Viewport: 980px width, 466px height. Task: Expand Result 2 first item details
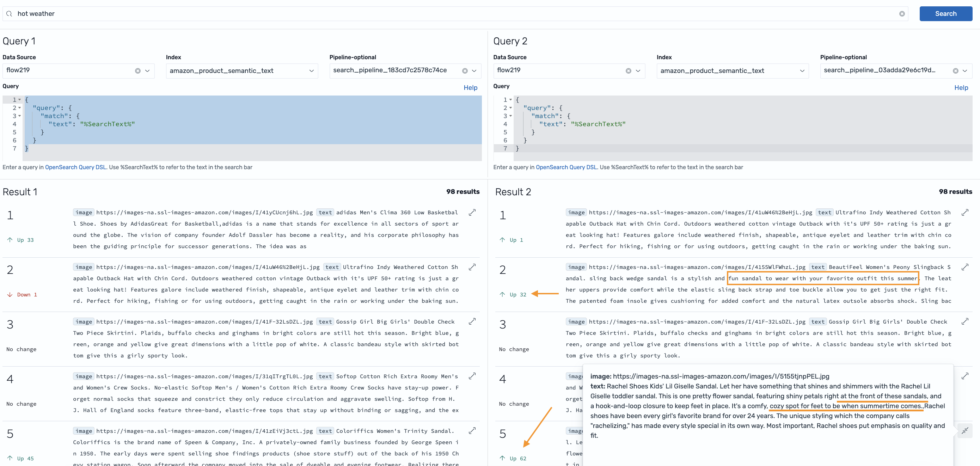[964, 212]
